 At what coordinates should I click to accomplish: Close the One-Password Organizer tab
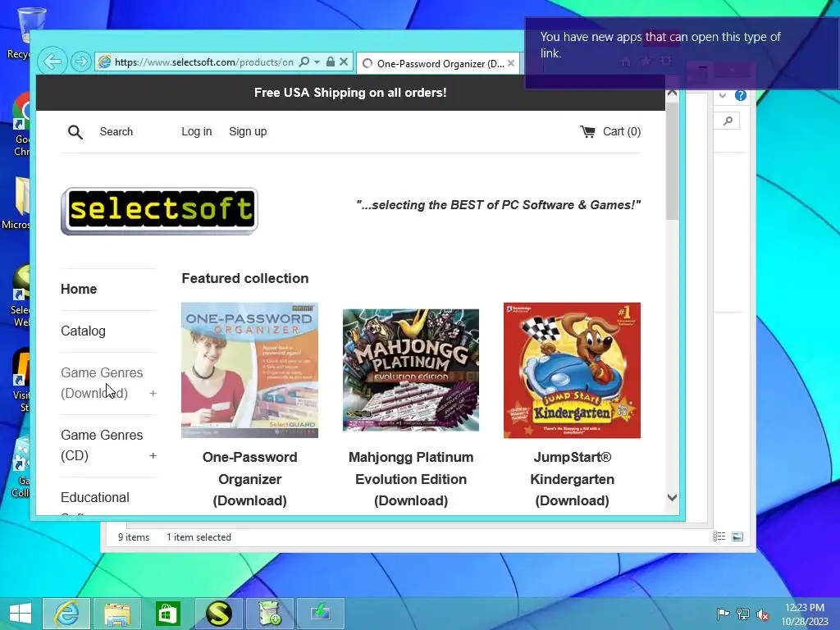click(510, 63)
